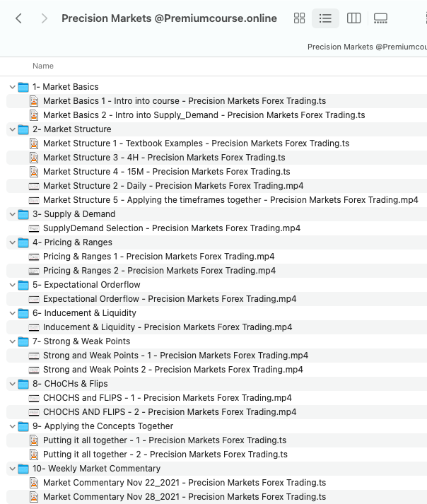Go forward to next folder

(45, 18)
